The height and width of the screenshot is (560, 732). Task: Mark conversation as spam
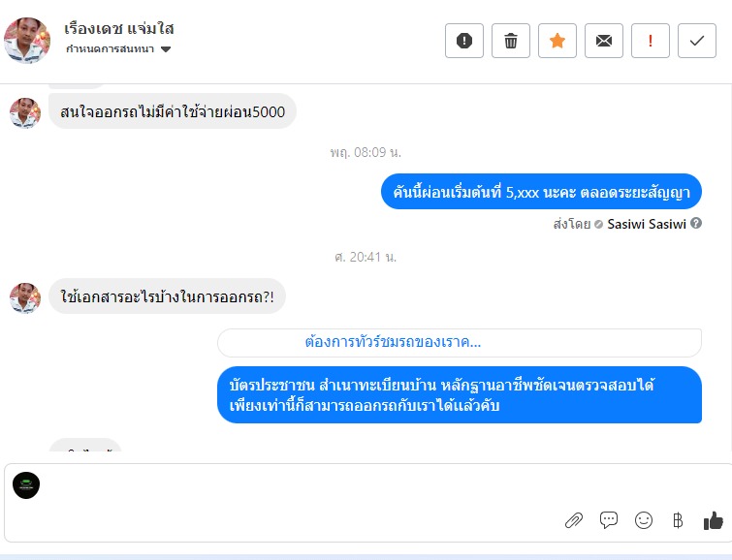click(464, 41)
